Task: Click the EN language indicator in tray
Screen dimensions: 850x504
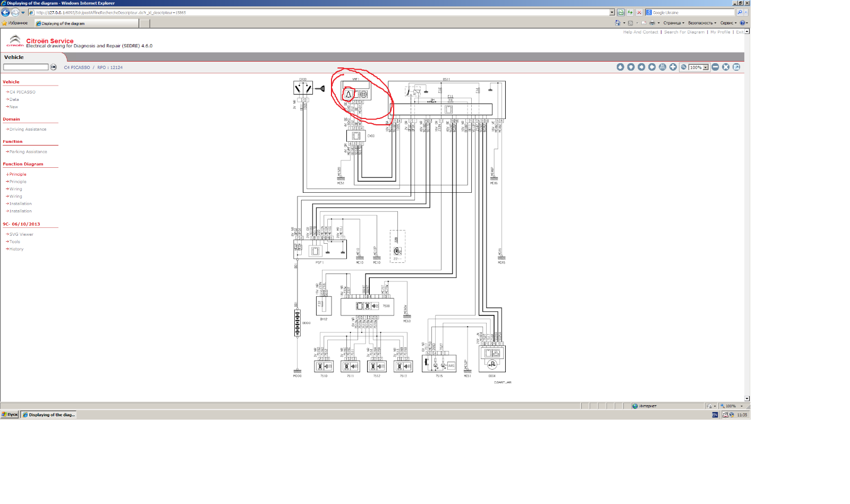Action: click(715, 415)
